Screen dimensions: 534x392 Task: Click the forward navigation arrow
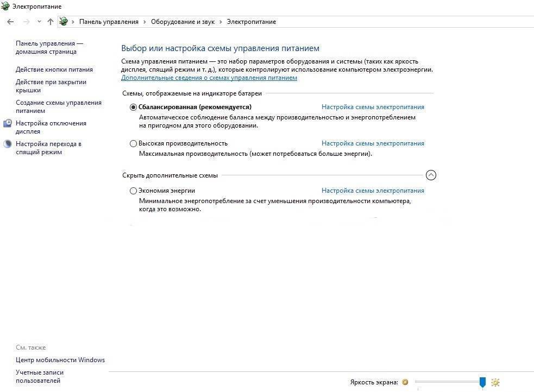click(26, 22)
